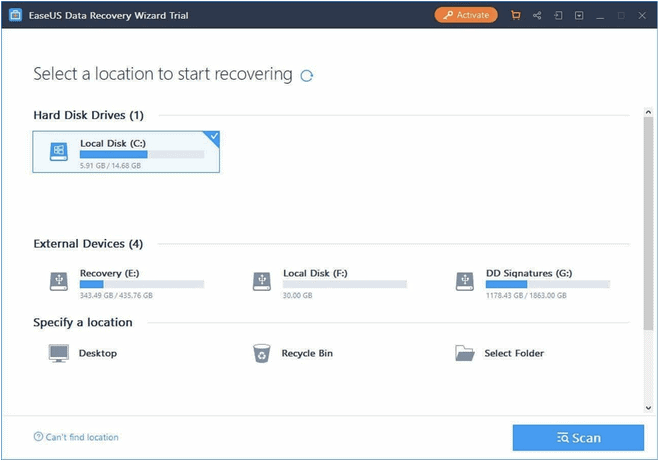This screenshot has width=659, height=461.
Task: Start the Scan
Action: point(578,438)
